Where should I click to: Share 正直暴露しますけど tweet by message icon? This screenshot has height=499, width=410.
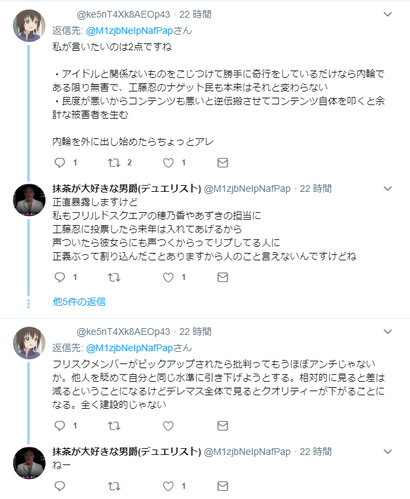(223, 277)
